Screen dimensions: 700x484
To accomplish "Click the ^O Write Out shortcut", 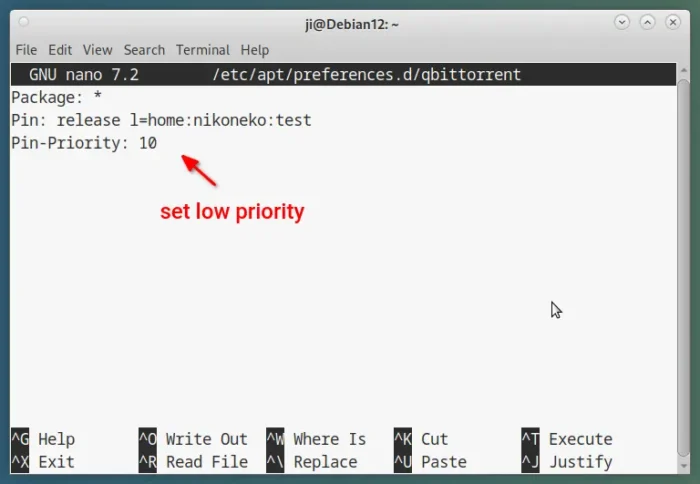I will tap(193, 439).
